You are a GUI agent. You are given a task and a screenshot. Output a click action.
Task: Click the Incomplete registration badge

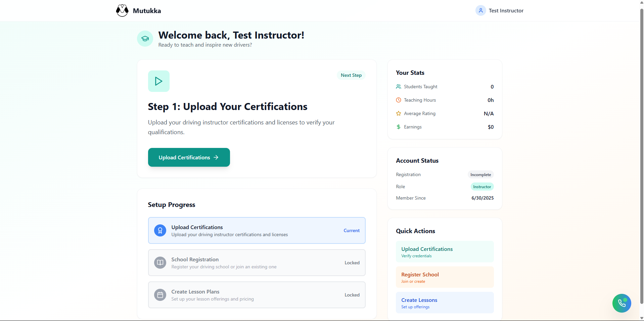point(480,175)
